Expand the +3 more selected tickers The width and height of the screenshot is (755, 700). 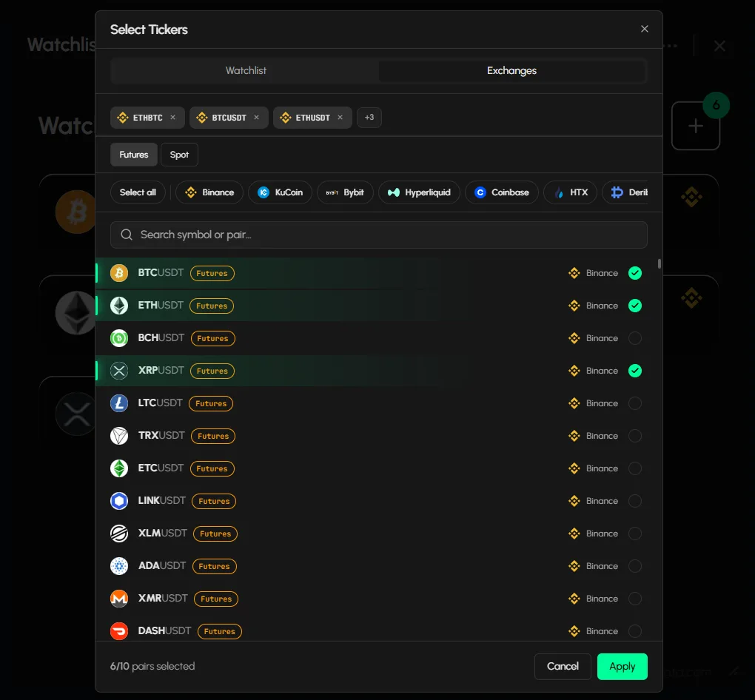369,118
